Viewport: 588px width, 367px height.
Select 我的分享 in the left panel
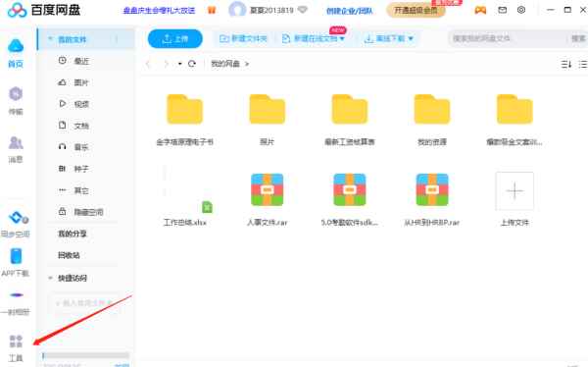(72, 234)
